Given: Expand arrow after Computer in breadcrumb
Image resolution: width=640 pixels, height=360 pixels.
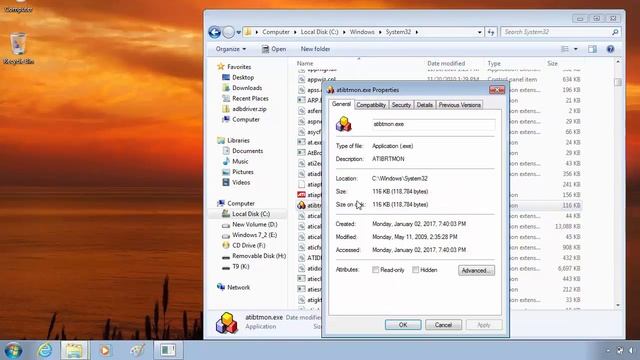Looking at the screenshot, I should tap(295, 32).
